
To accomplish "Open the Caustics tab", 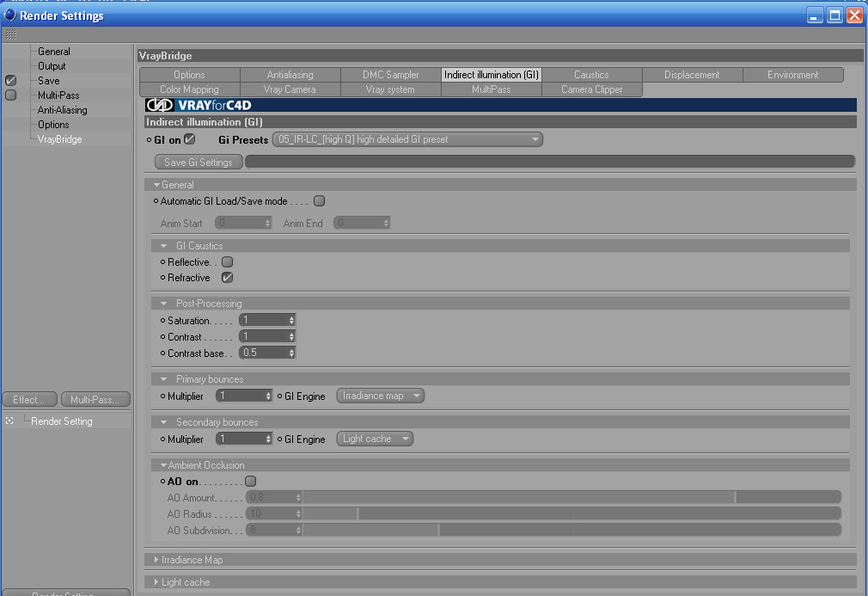I will (592, 75).
